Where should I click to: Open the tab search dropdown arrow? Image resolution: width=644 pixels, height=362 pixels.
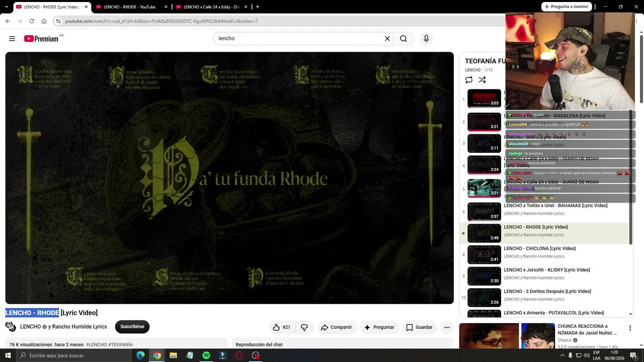[x=7, y=7]
